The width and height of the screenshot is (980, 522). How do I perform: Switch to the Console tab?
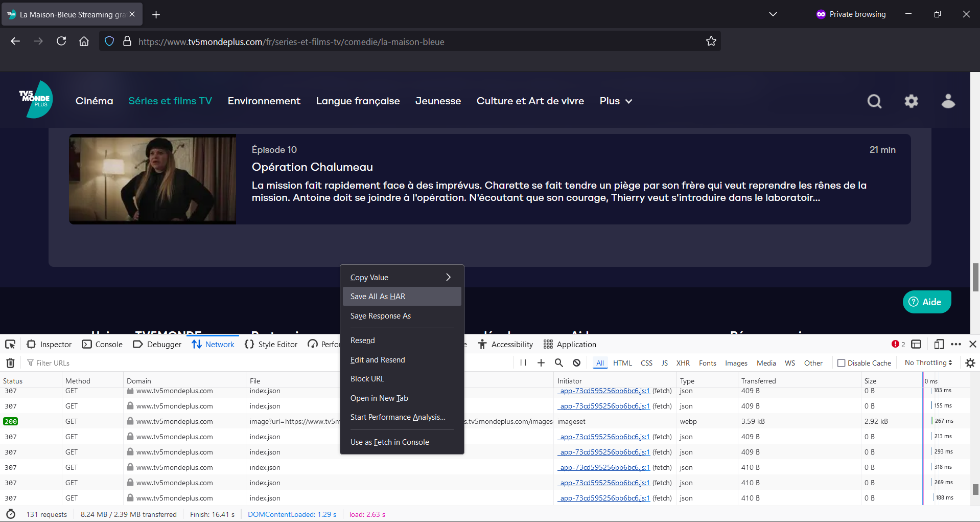[102, 344]
